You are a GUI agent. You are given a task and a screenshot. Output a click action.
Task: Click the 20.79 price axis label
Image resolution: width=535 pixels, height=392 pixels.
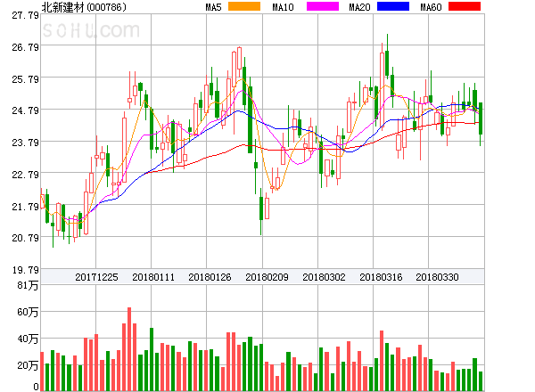(x=25, y=238)
